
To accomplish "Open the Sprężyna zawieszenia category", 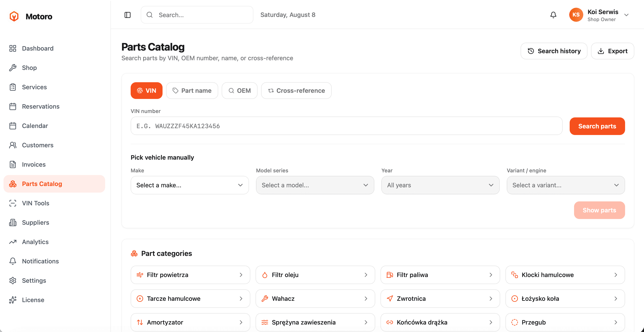I will tap(315, 322).
